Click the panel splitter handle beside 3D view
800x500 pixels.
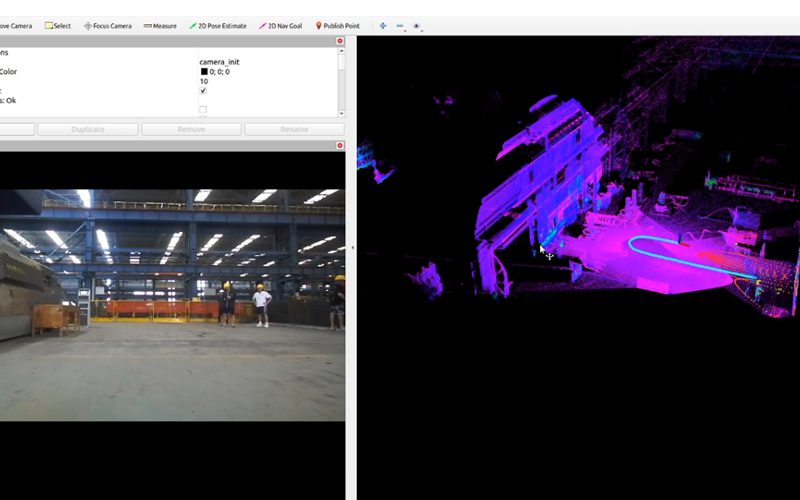351,248
